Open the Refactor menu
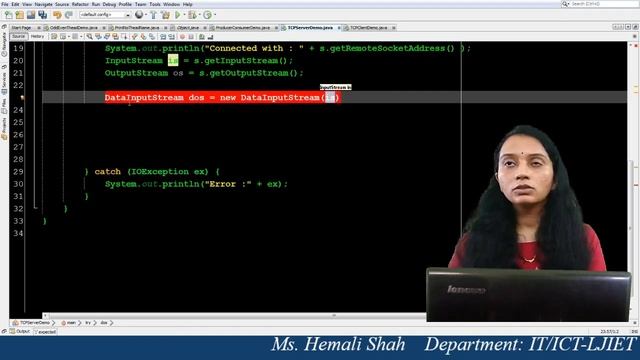Image resolution: width=640 pixels, height=360 pixels. pyautogui.click(x=80, y=4)
